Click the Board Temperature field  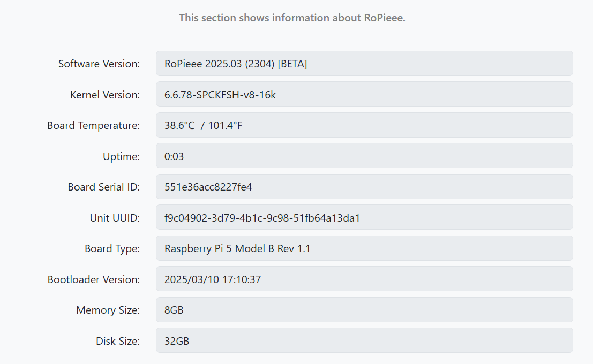point(364,125)
